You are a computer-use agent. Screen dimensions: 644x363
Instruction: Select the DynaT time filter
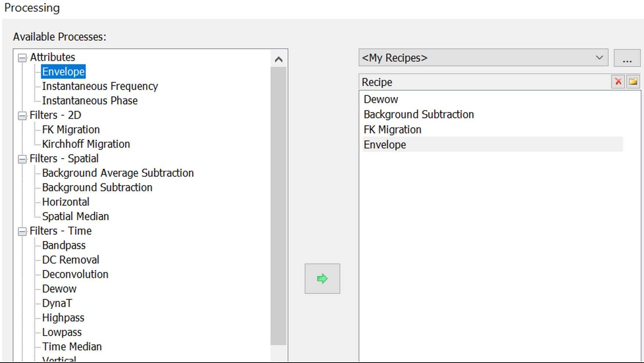click(x=57, y=303)
